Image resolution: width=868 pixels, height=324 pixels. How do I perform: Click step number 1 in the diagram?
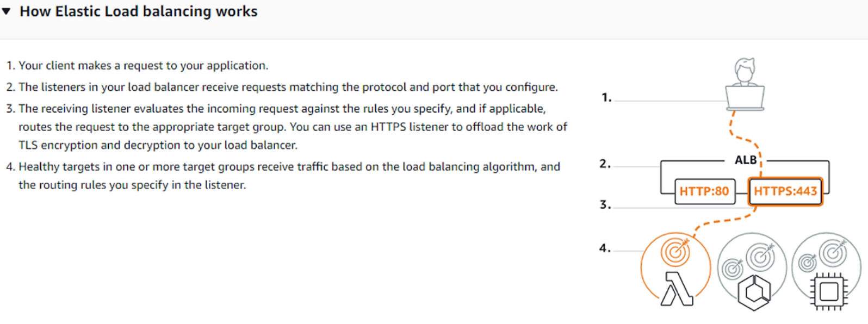click(606, 98)
